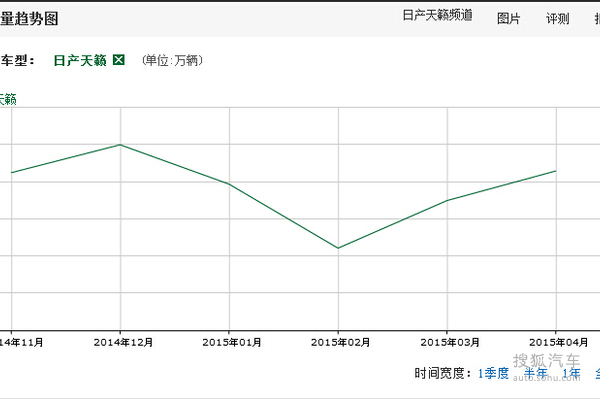Click the 2015年03月 x-axis label

(x=447, y=342)
